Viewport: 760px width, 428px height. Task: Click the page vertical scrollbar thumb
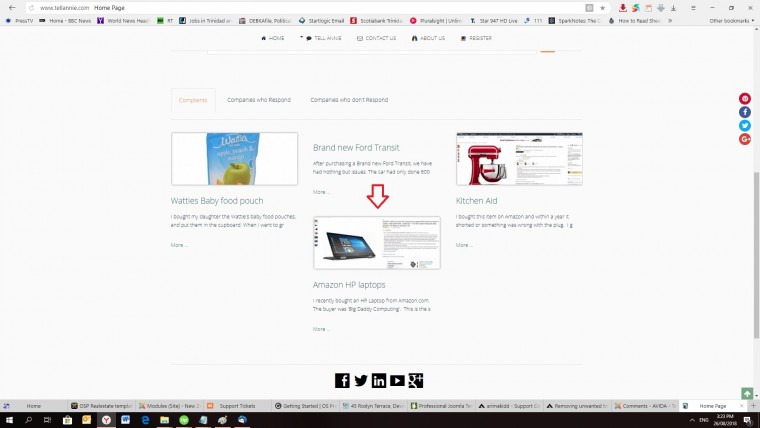tap(756, 255)
